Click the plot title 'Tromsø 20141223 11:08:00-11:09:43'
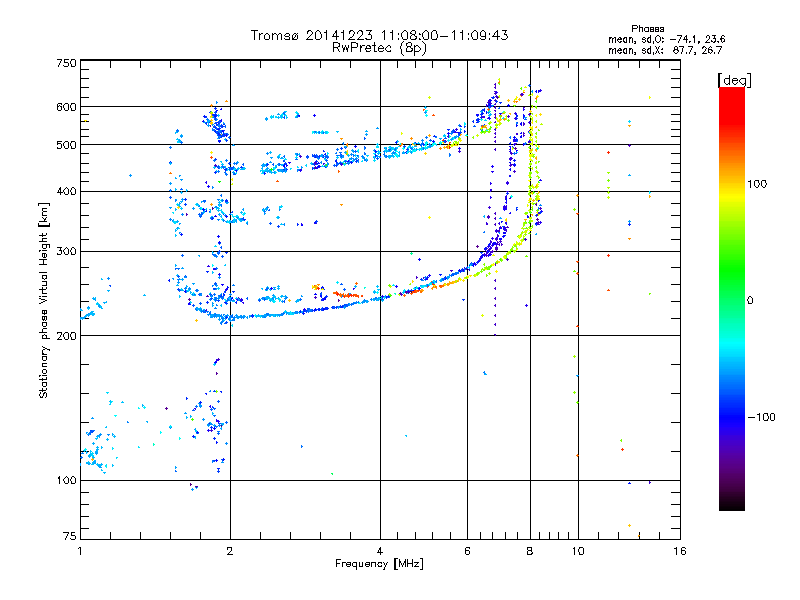 (x=379, y=35)
